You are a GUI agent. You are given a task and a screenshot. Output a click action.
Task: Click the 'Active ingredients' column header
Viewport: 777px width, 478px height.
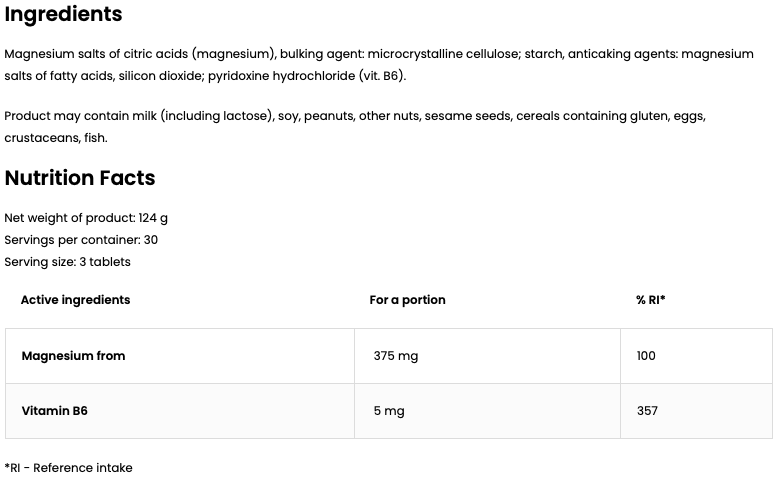coord(75,300)
